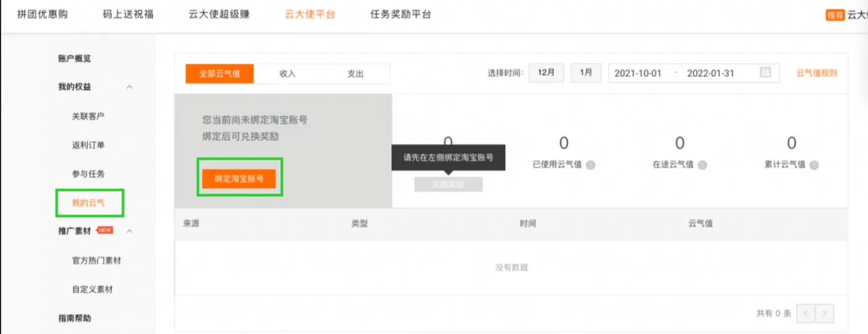
Task: Go to next page arrow in pagination
Action: (825, 313)
